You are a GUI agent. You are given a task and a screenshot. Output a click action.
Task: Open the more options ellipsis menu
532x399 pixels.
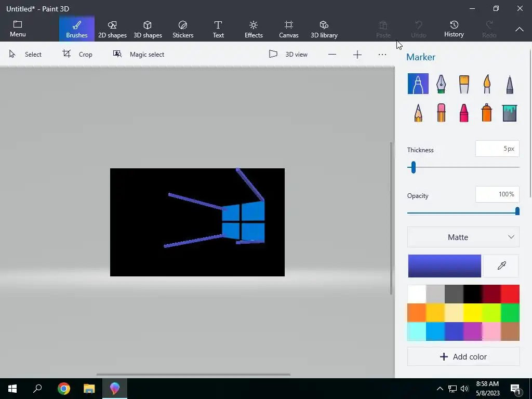pos(382,55)
